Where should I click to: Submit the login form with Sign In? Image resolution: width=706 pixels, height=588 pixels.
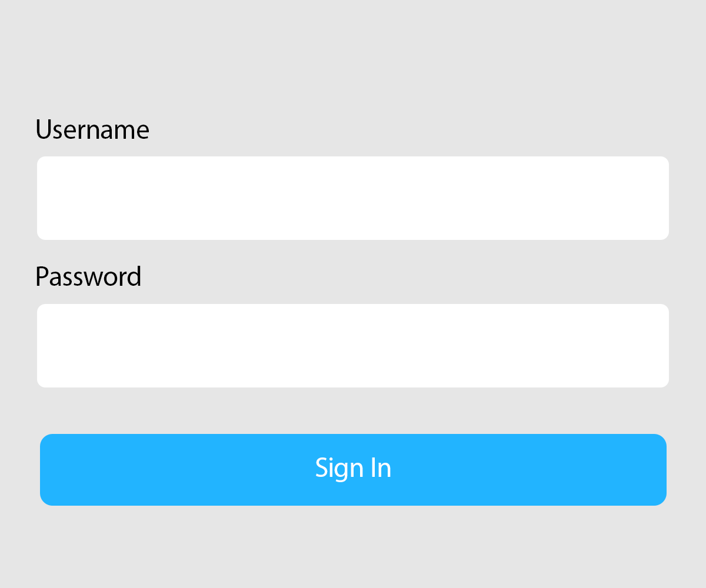353,469
